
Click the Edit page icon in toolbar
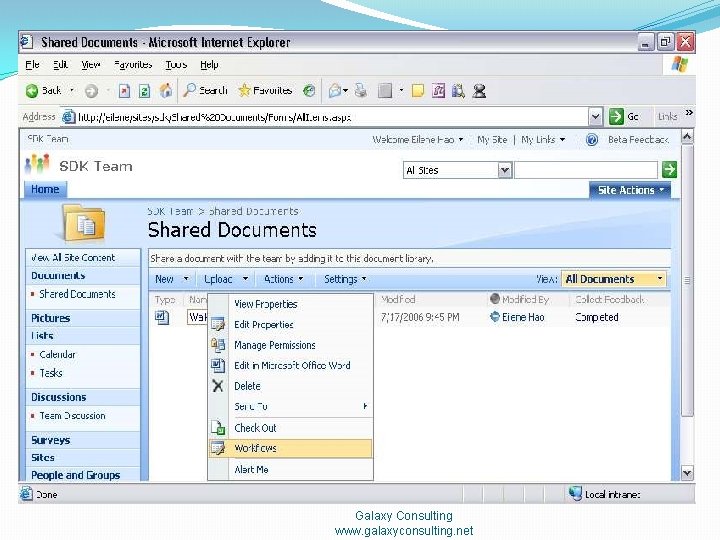[385, 91]
